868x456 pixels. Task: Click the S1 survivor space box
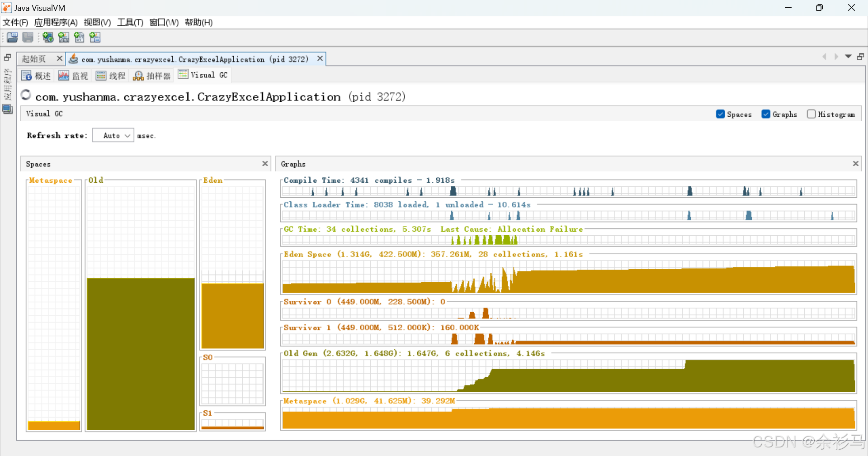232,423
